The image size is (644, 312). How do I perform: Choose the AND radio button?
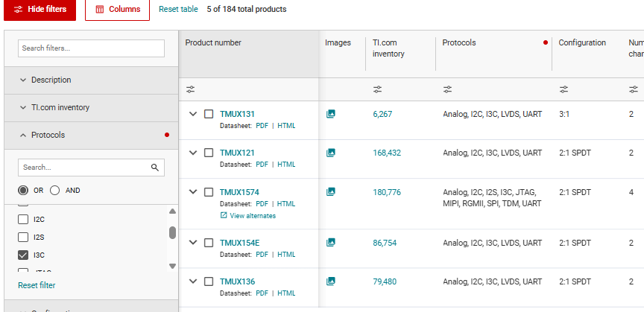click(54, 190)
